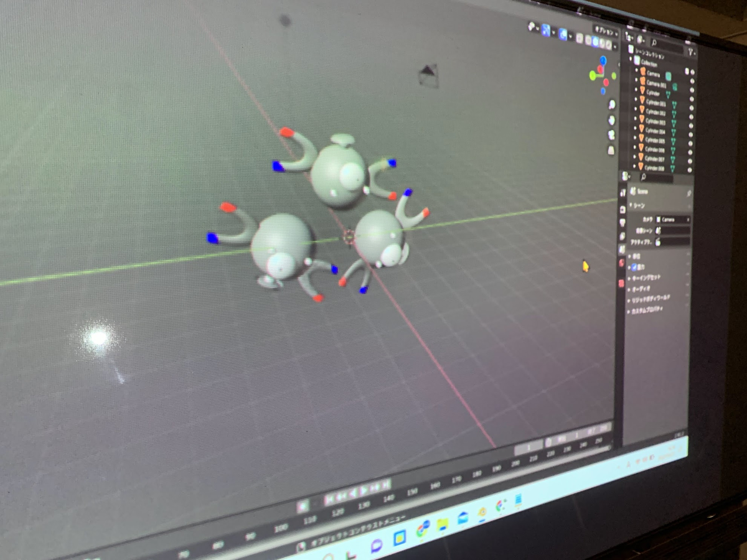Expand the カスタムプロパティ panel
747x560 pixels.
(x=645, y=311)
